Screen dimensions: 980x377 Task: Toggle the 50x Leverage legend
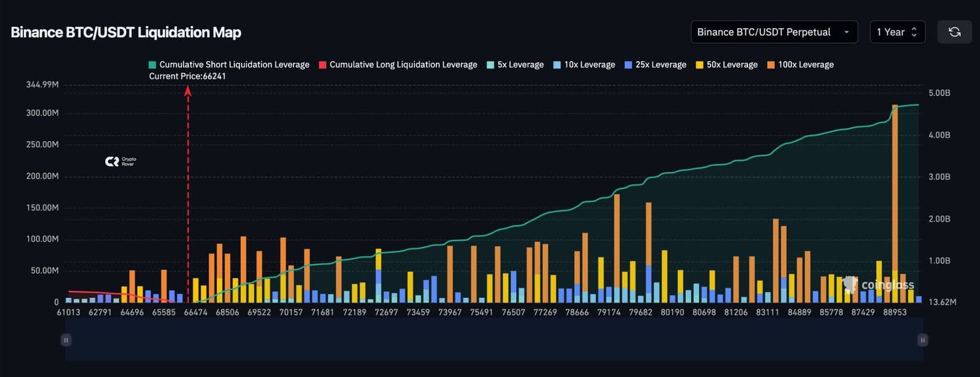click(727, 65)
